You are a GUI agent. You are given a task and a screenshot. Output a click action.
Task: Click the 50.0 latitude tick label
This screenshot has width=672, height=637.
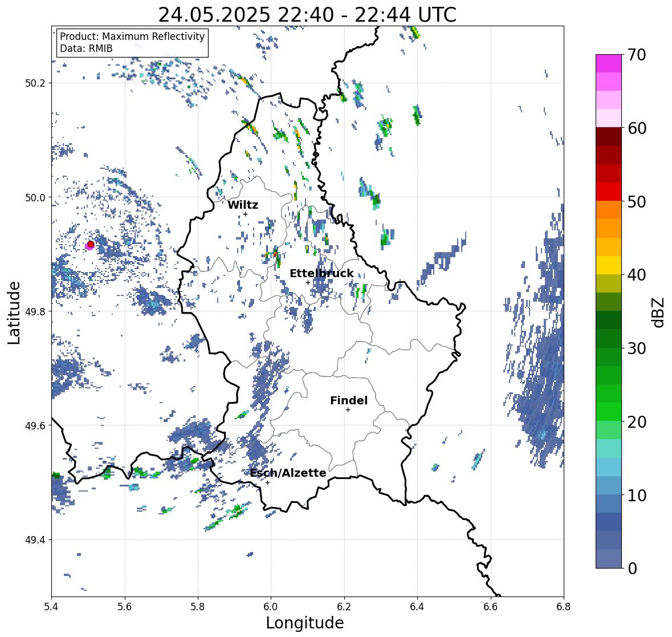point(35,198)
